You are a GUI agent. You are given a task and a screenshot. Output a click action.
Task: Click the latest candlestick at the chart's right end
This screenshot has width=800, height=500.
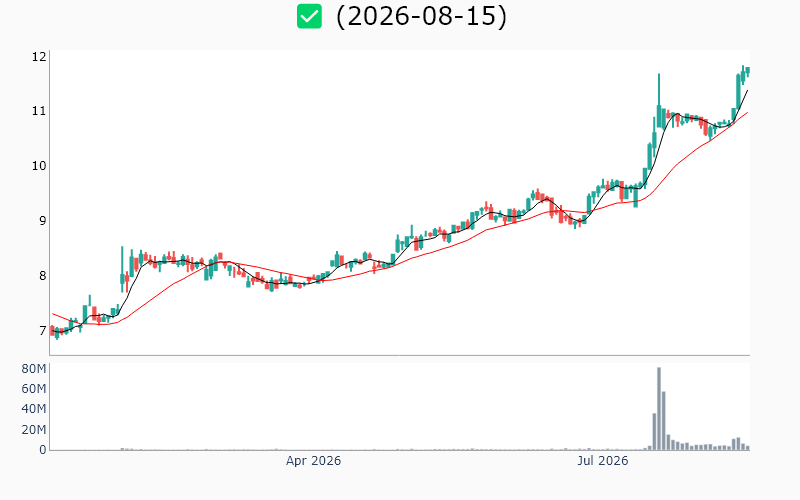(x=748, y=71)
